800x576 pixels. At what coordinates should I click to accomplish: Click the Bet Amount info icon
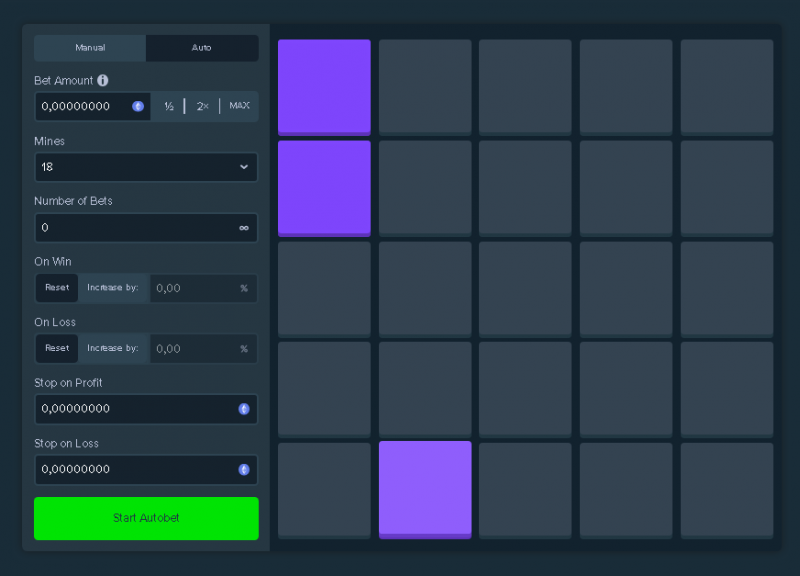coord(103,81)
